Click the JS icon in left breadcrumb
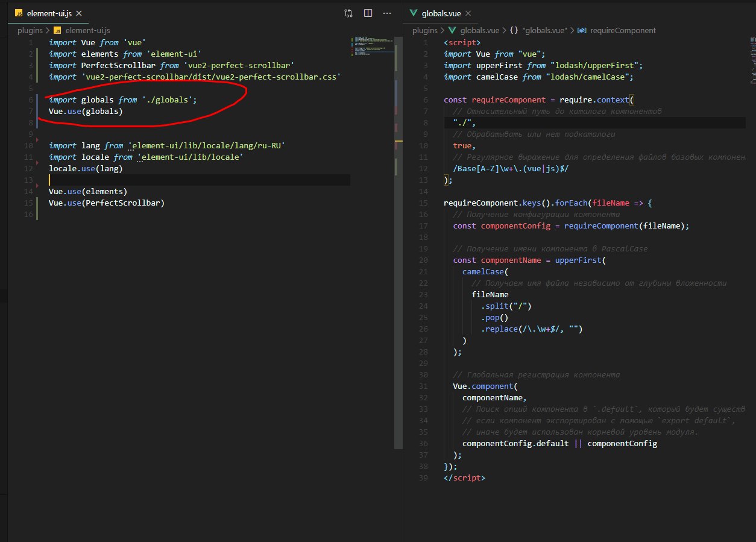The image size is (756, 542). coord(58,30)
